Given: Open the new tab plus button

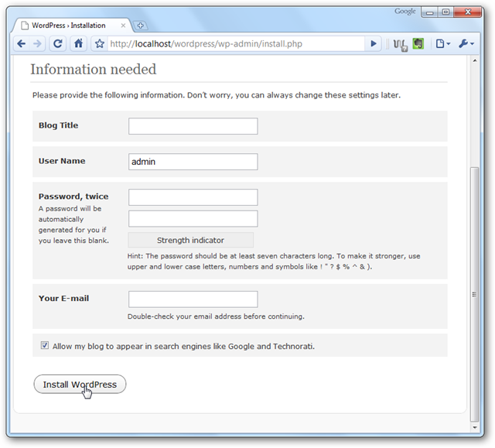Looking at the screenshot, I should (141, 26).
